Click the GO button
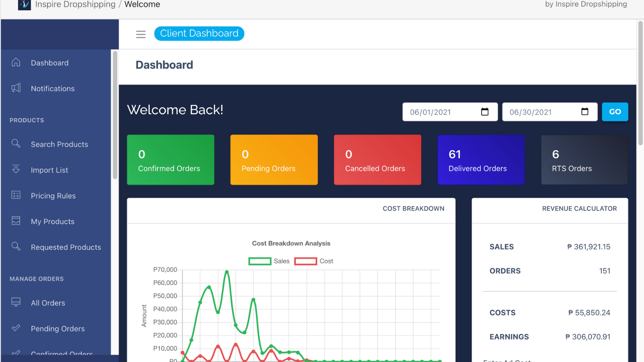 (615, 112)
